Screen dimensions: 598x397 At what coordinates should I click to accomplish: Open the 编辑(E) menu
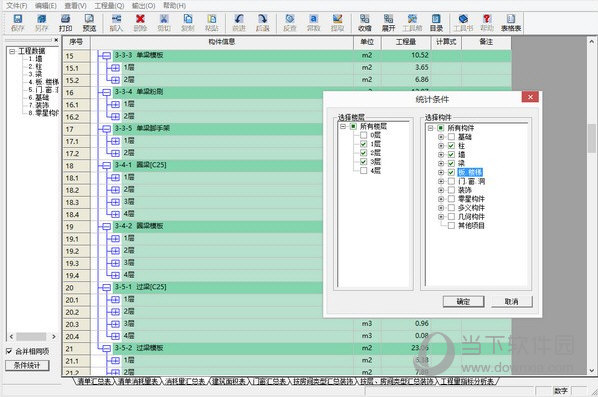point(46,5)
